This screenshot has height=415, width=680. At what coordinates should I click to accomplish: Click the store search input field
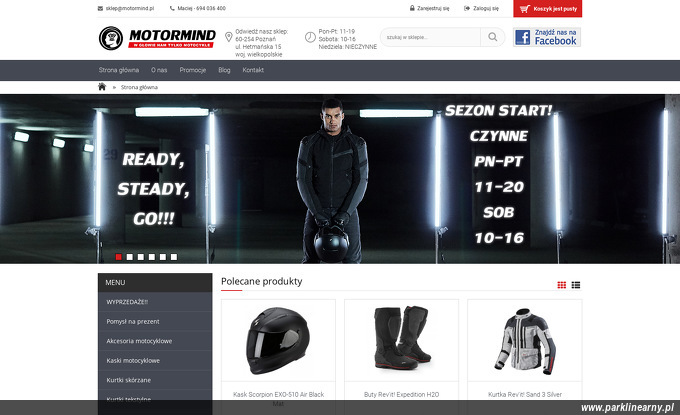pos(430,37)
